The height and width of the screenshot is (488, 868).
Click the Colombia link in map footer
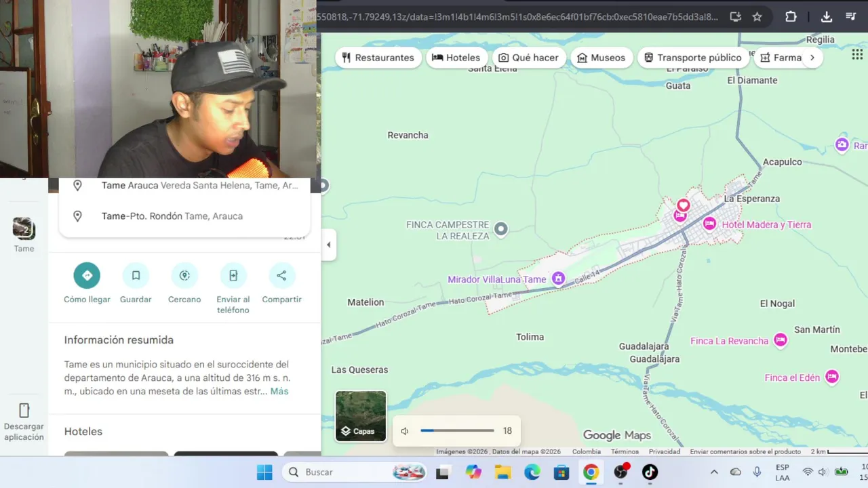[587, 451]
